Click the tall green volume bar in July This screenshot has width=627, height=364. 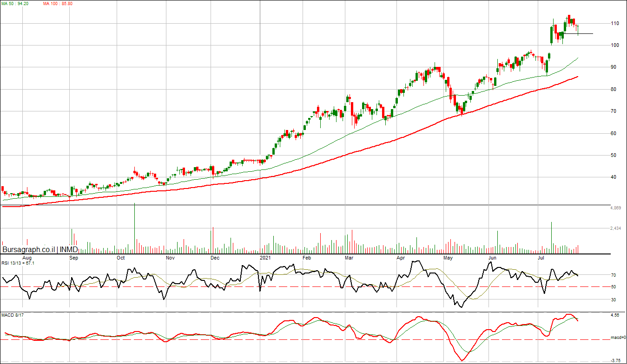pyautogui.click(x=551, y=238)
